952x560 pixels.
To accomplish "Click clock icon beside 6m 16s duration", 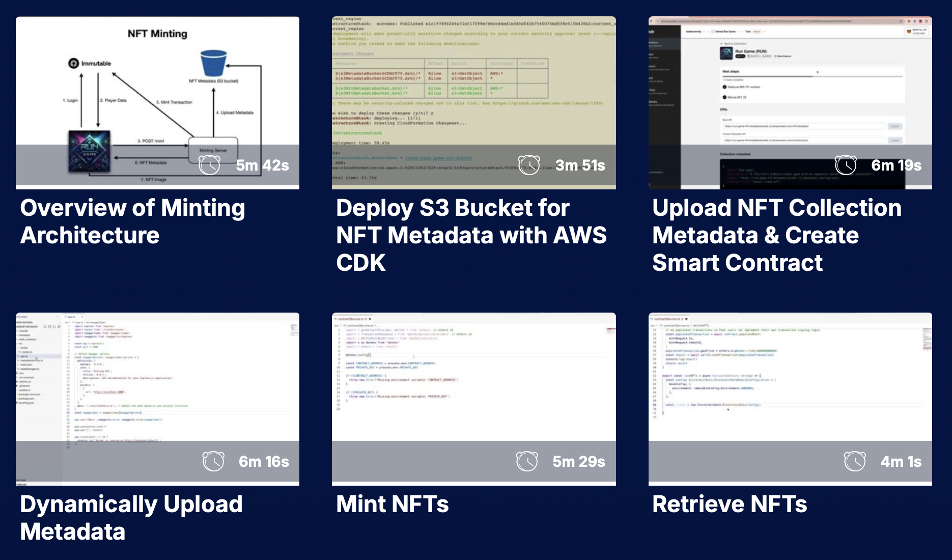I will point(213,461).
